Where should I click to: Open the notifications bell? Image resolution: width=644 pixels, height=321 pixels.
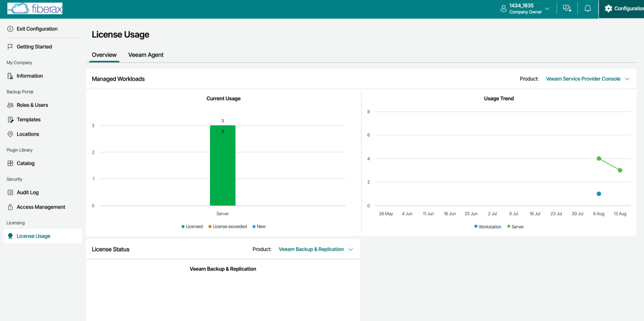click(588, 8)
